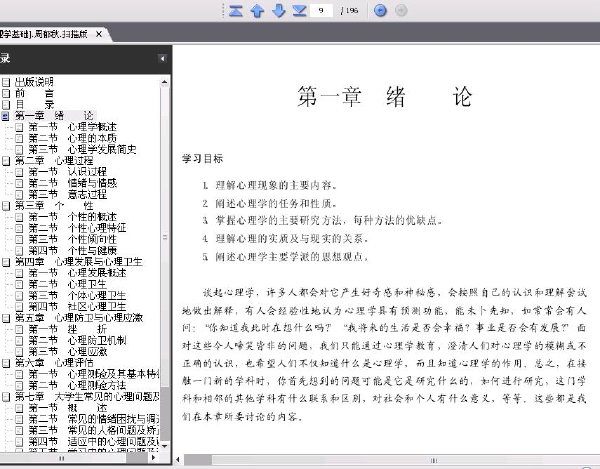The height and width of the screenshot is (469, 600).
Task: Click bookmark panel scrollbar up arrow
Action: tap(165, 82)
